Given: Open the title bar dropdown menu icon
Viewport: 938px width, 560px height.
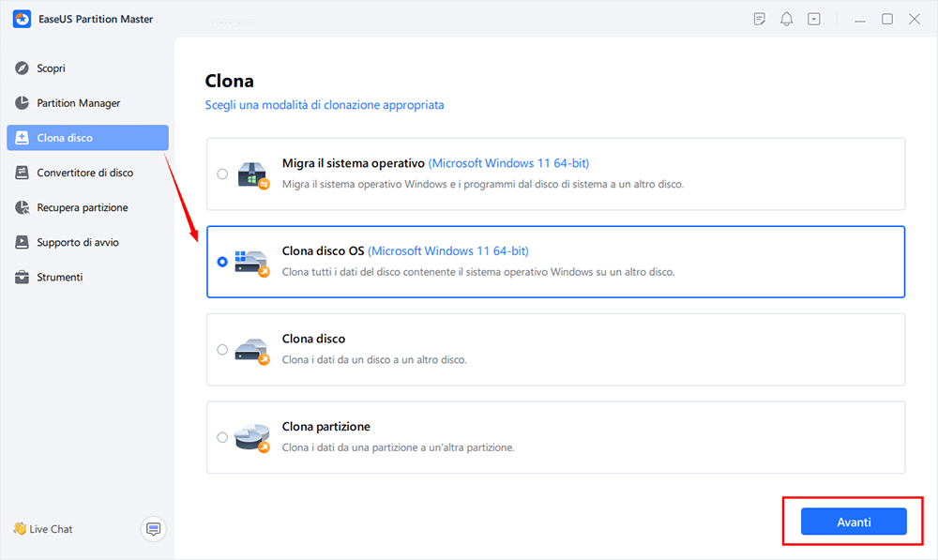Looking at the screenshot, I should tap(814, 19).
